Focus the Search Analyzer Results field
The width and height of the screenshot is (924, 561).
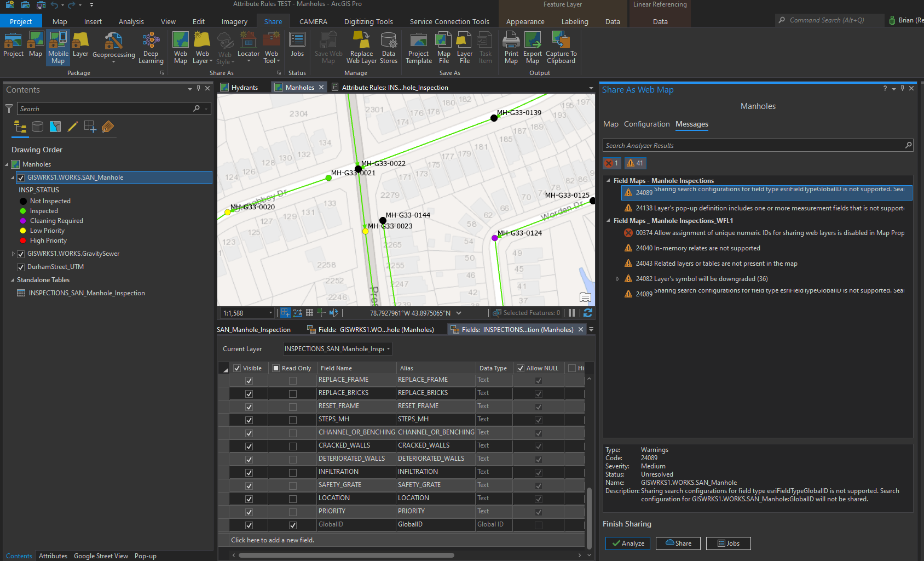coord(758,146)
